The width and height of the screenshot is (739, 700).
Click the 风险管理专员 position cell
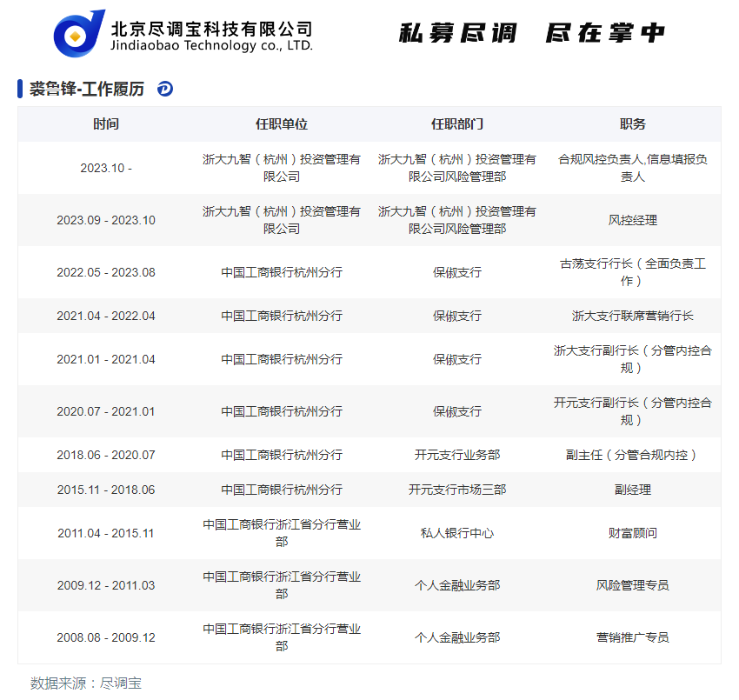632,585
